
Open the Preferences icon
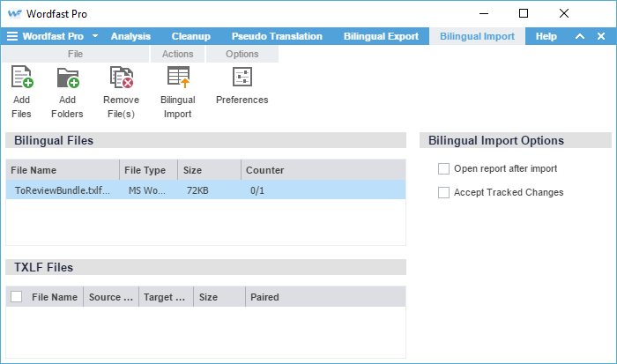[242, 78]
